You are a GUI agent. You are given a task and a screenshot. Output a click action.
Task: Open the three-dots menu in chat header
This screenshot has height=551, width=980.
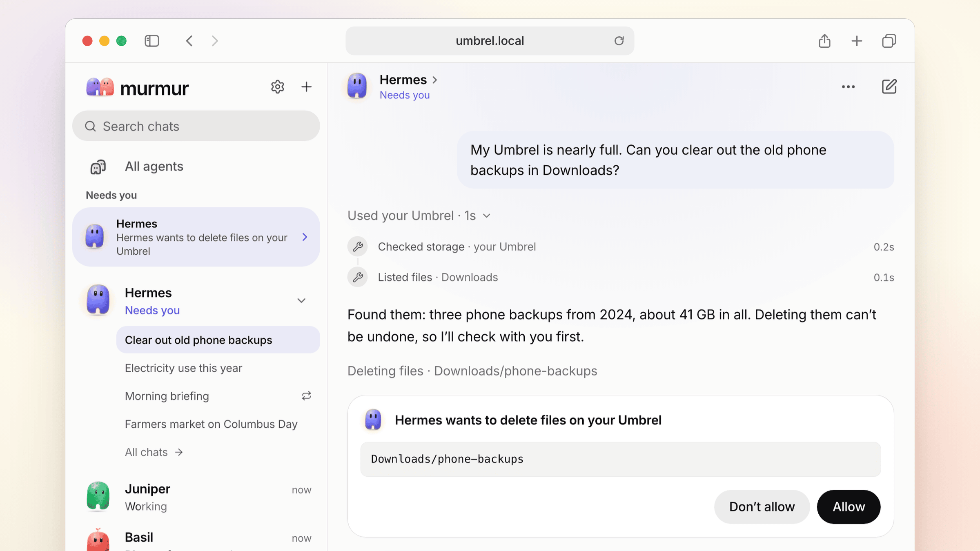click(848, 87)
